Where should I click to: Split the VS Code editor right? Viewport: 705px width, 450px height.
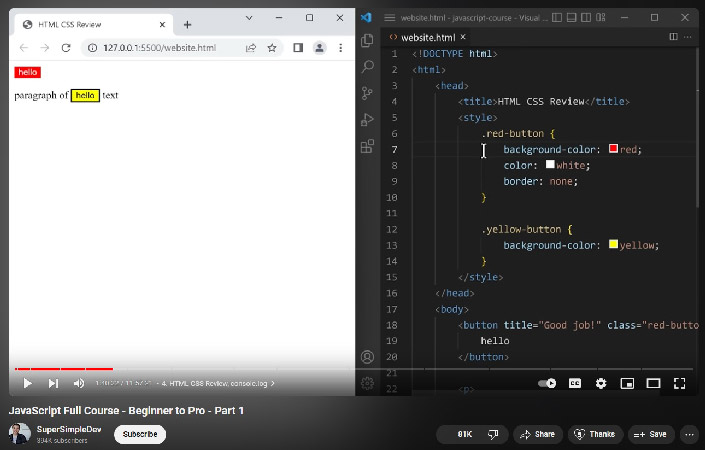tap(673, 37)
